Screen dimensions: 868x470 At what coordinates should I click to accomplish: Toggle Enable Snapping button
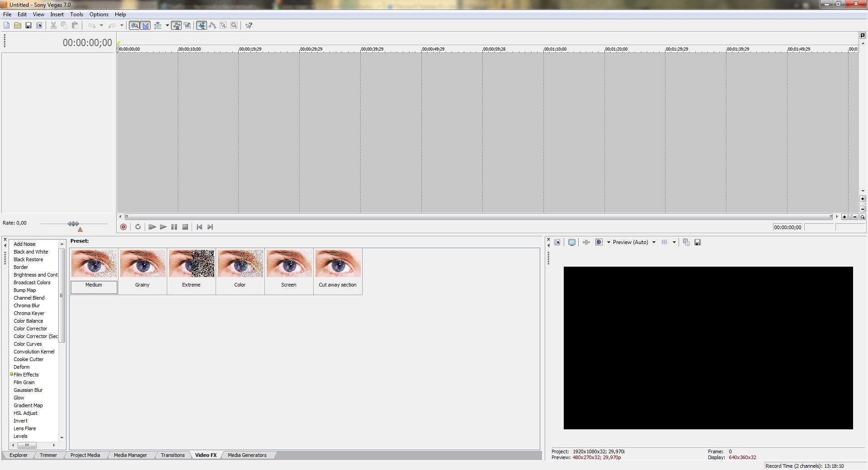134,25
